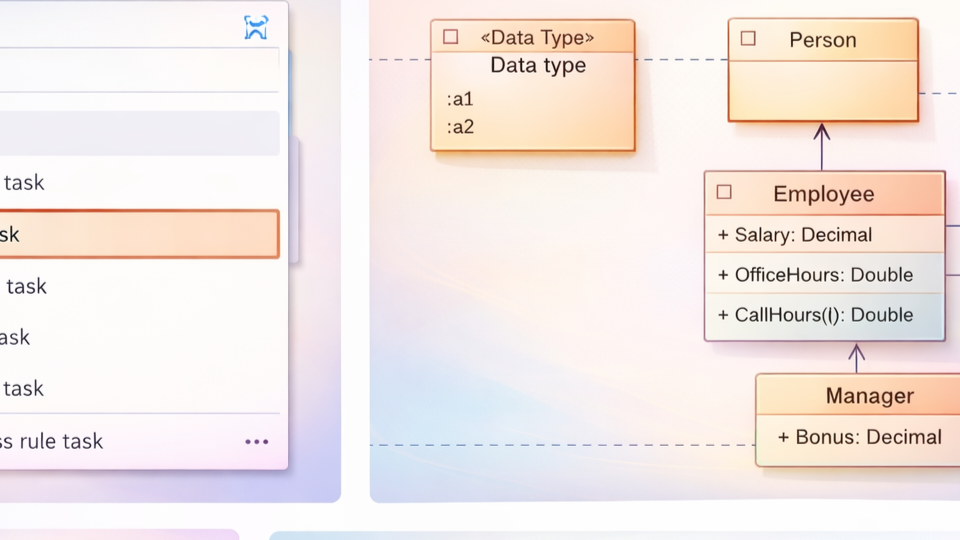
Task: Select the :a1 attribute
Action: [x=460, y=99]
